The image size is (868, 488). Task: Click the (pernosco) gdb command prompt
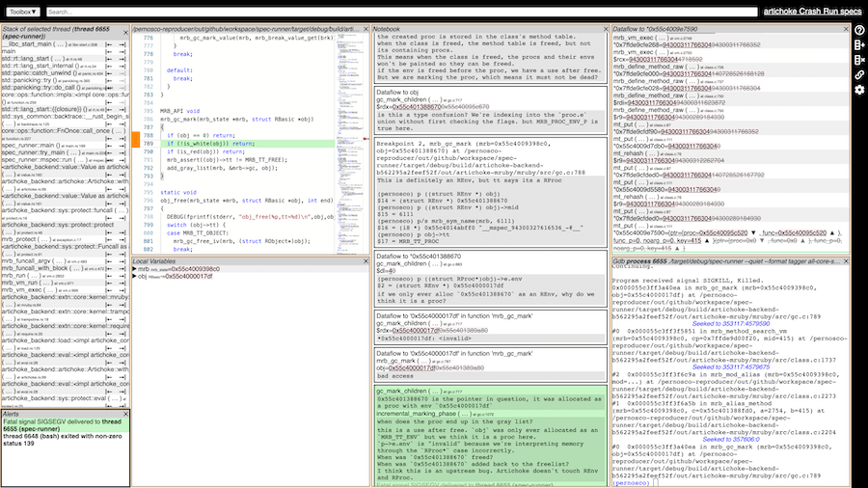[631, 482]
